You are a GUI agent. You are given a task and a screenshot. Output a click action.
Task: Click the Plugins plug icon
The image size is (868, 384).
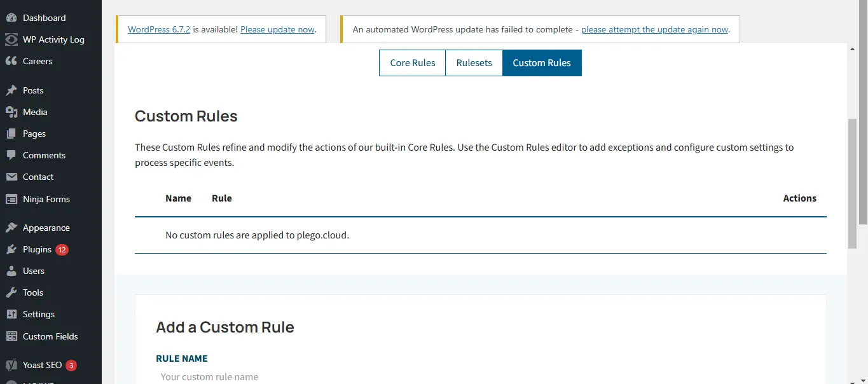click(x=11, y=249)
